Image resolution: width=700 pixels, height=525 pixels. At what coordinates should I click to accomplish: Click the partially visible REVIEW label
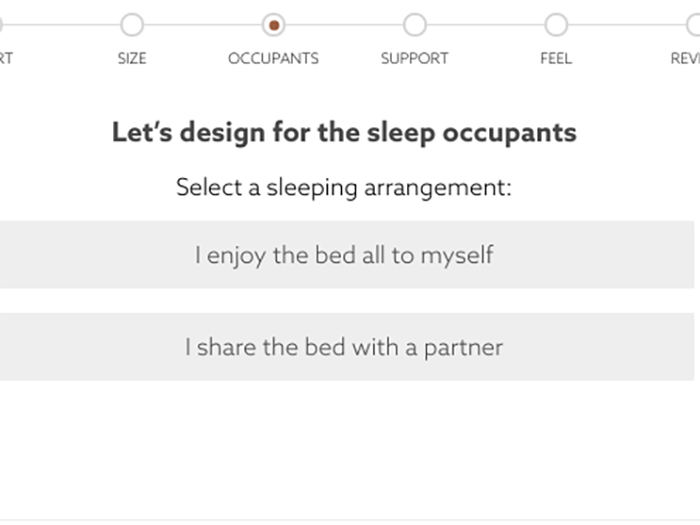pyautogui.click(x=685, y=58)
